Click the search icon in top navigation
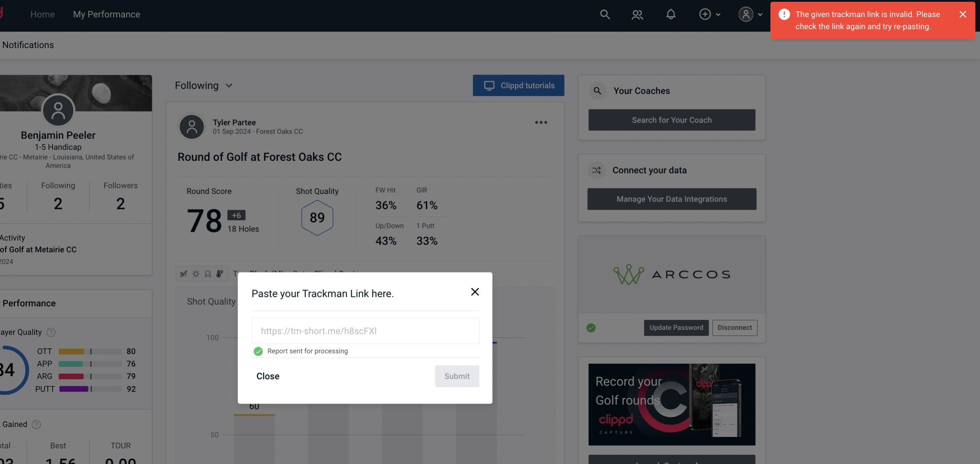This screenshot has width=980, height=464. 604,14
